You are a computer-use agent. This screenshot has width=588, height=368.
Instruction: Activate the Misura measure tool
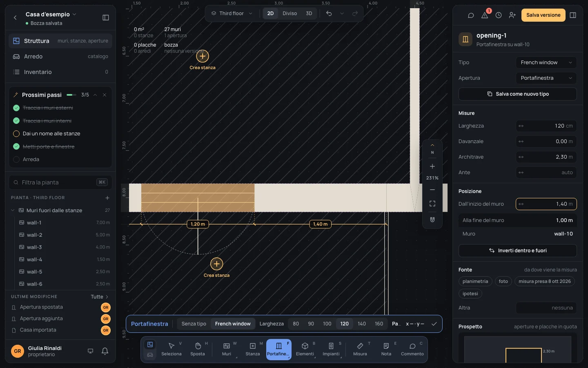[360, 350]
